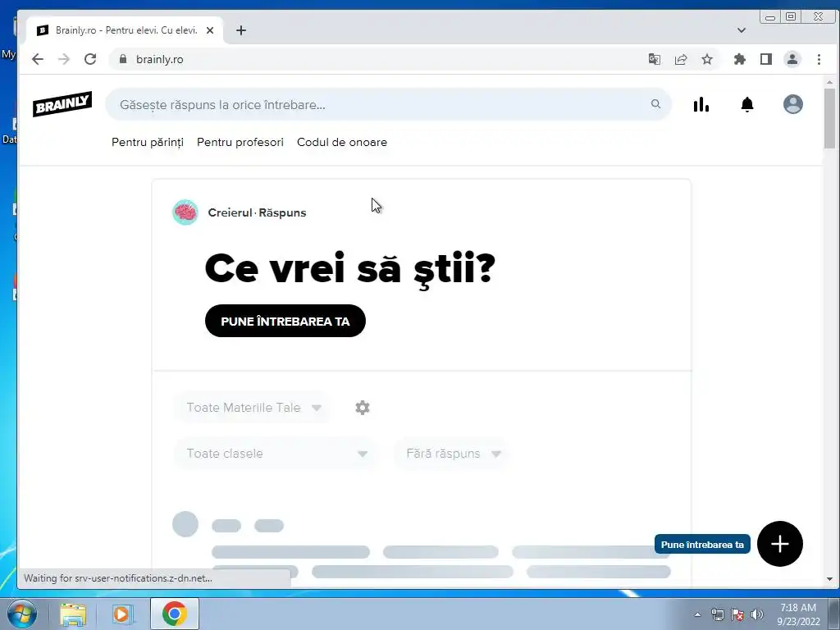The image size is (840, 630).
Task: Click scrollbar up arrow
Action: (x=829, y=82)
